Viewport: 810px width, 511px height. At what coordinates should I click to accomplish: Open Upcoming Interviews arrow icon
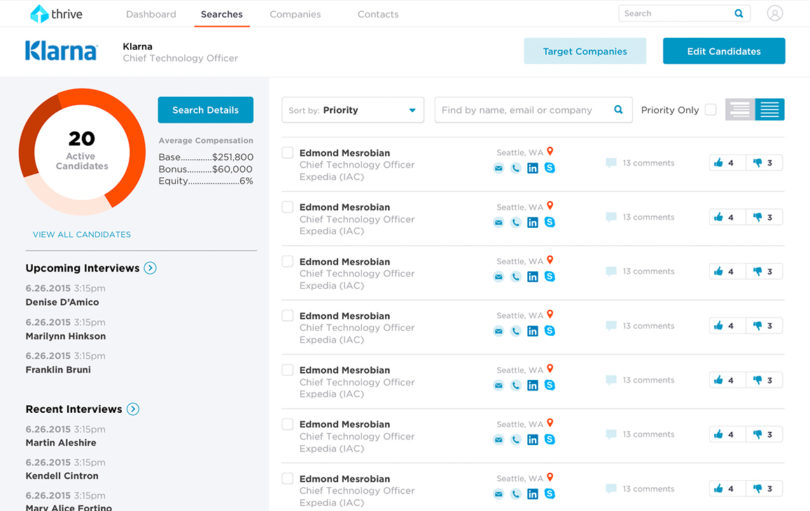tap(150, 268)
